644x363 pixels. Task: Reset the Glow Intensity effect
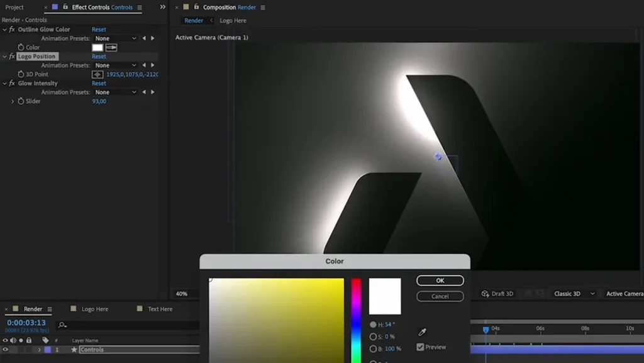tap(99, 84)
